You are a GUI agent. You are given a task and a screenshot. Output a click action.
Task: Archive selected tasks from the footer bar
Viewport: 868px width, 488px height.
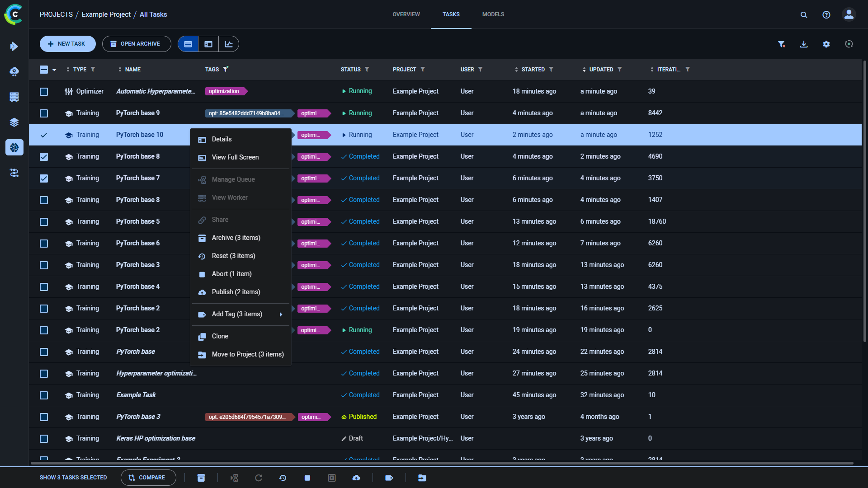tap(201, 478)
